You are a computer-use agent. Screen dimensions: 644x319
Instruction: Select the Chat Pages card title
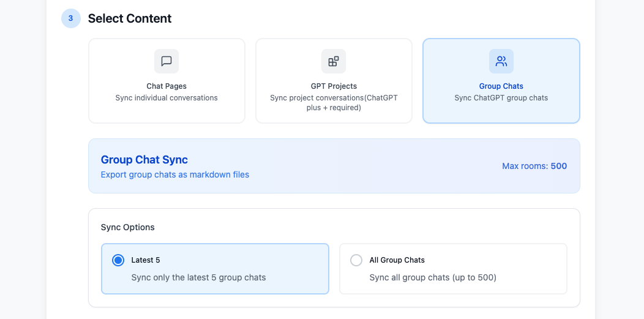pyautogui.click(x=167, y=86)
